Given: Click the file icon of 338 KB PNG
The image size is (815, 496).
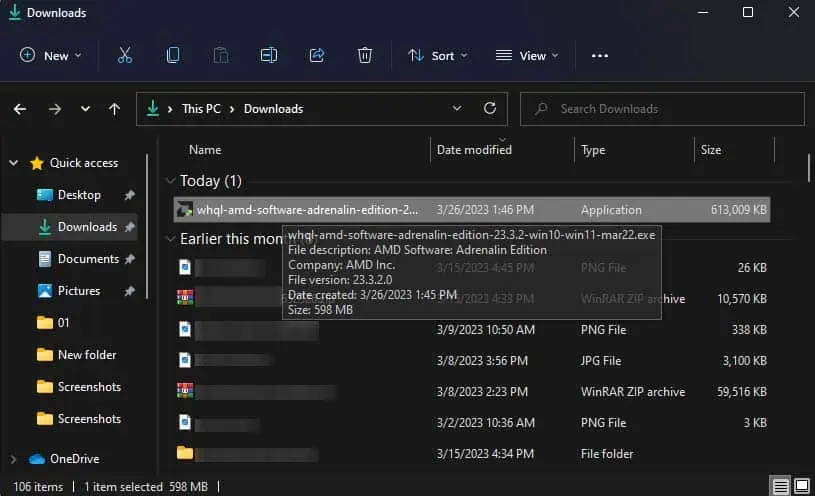Looking at the screenshot, I should pyautogui.click(x=185, y=329).
